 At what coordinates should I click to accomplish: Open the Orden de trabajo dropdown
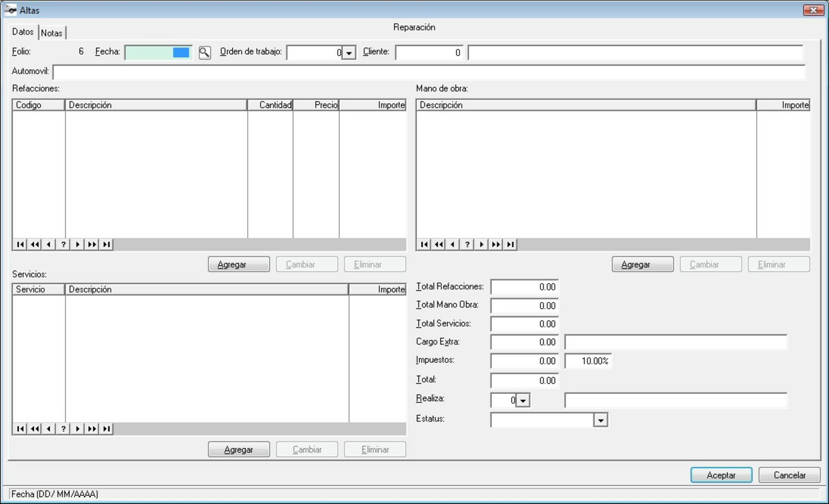(349, 54)
